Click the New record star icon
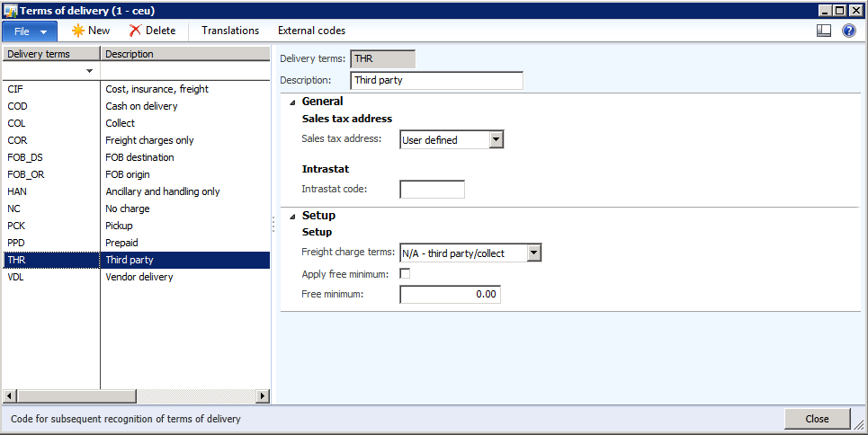The image size is (868, 435). [78, 31]
